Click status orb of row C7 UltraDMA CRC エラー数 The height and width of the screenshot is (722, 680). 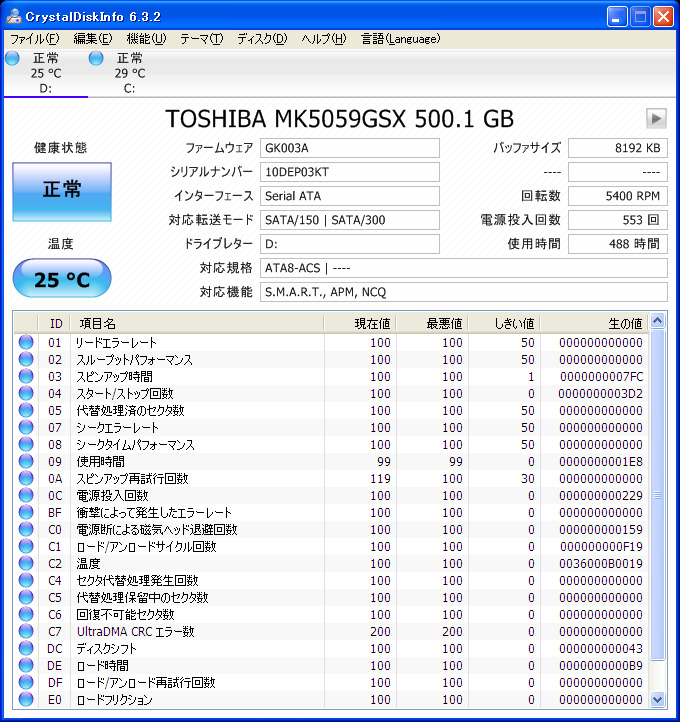26,632
